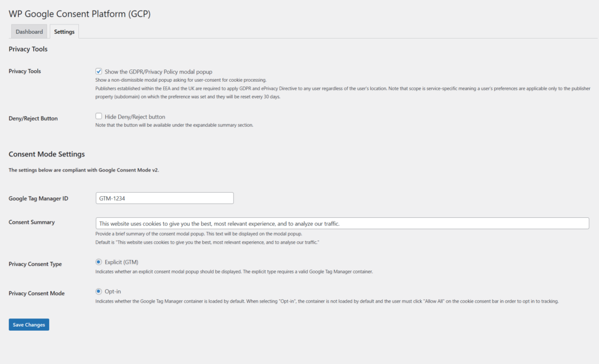Uncheck Show the GDPR/Privacy Policy modal popup
Image resolution: width=599 pixels, height=364 pixels.
pos(98,71)
